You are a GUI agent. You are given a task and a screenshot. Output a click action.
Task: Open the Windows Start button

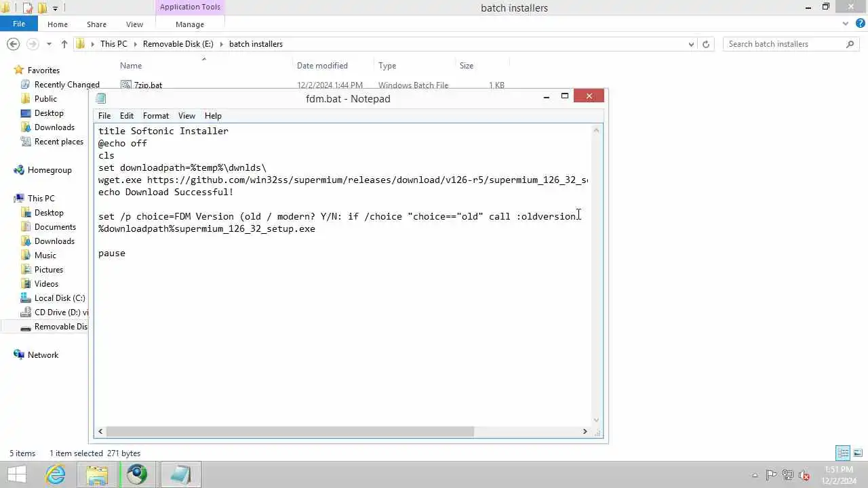coord(16,474)
